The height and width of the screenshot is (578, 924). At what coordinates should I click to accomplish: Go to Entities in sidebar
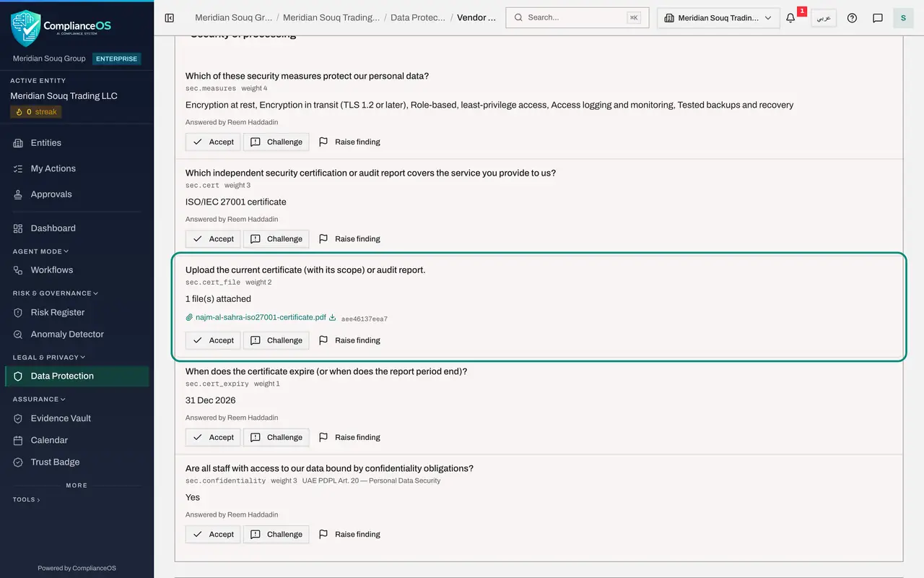pyautogui.click(x=77, y=143)
